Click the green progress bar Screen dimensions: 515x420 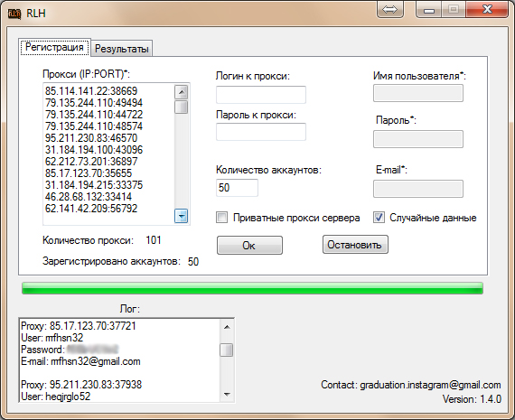tap(252, 288)
